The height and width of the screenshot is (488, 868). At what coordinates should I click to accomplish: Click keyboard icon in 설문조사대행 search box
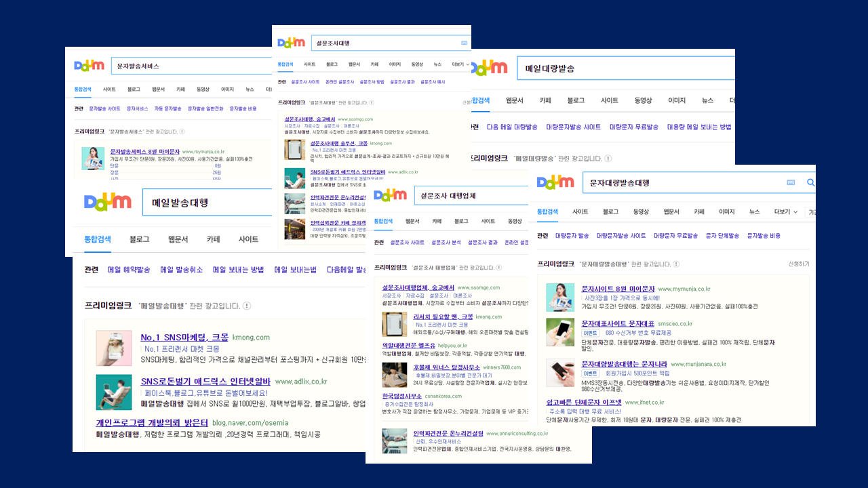point(465,43)
